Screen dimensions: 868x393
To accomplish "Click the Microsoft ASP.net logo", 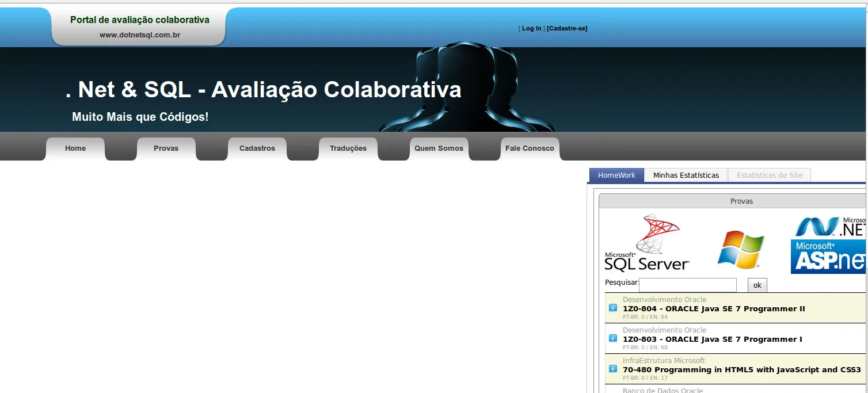I will pyautogui.click(x=829, y=257).
